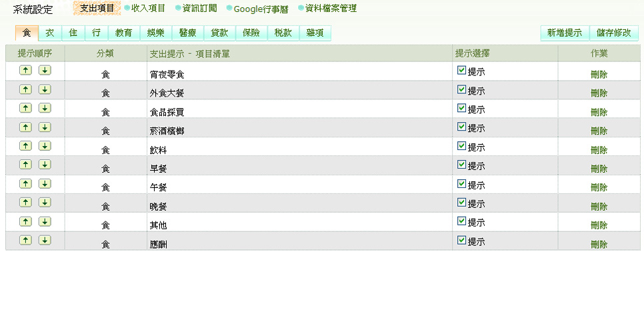Click the 新增提示 button
Viewport: 644px width, 332px height.
564,33
